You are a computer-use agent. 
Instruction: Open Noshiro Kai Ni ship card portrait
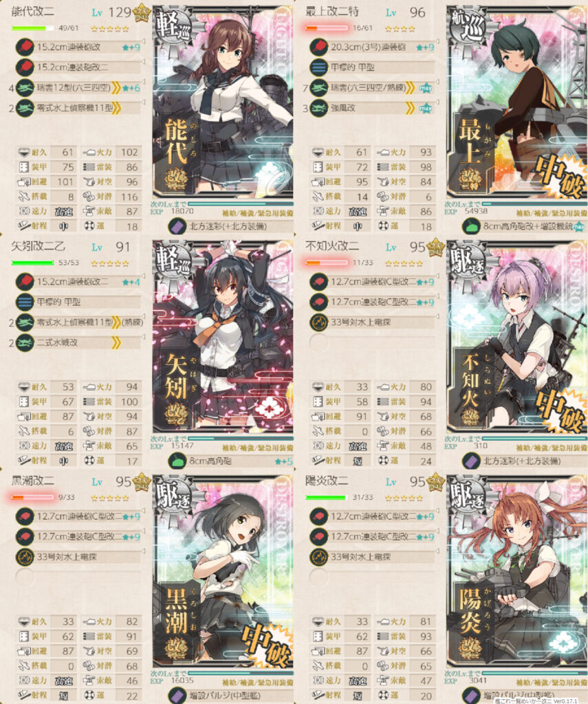click(223, 102)
